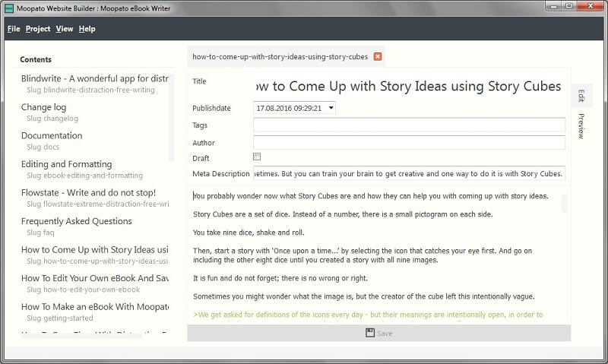Click the Save button label
The image size is (608, 364).
[385, 334]
